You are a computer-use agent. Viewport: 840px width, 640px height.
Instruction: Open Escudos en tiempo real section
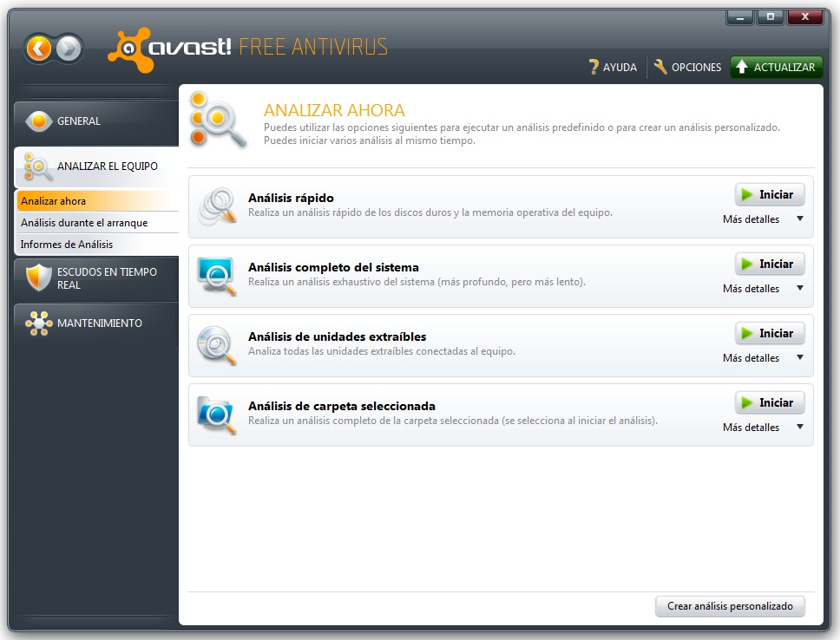pyautogui.click(x=96, y=278)
